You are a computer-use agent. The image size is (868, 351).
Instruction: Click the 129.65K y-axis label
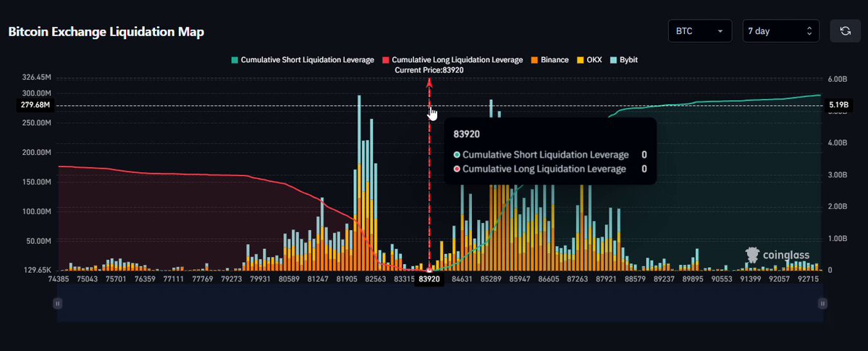(36, 270)
